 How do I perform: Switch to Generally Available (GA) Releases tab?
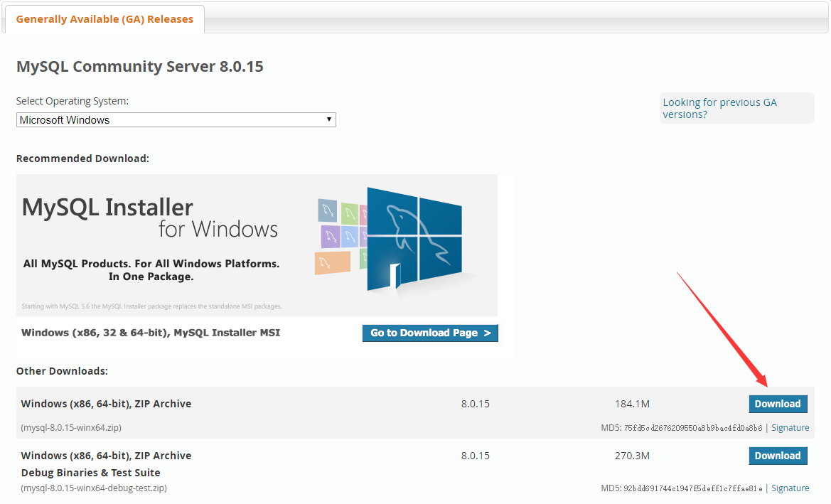point(104,19)
